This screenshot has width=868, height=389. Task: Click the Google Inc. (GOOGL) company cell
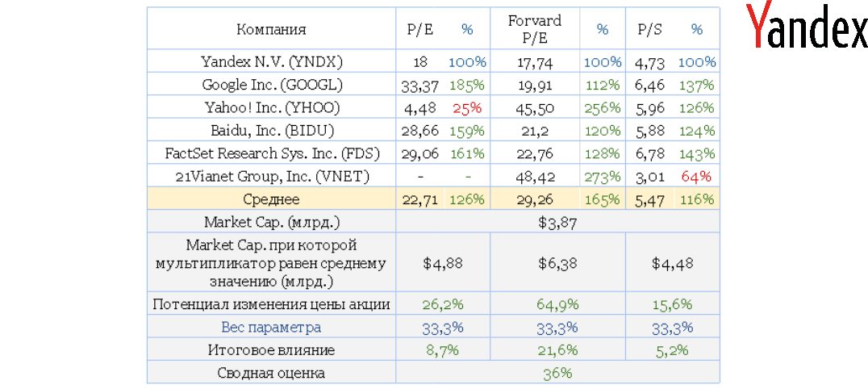click(x=271, y=85)
